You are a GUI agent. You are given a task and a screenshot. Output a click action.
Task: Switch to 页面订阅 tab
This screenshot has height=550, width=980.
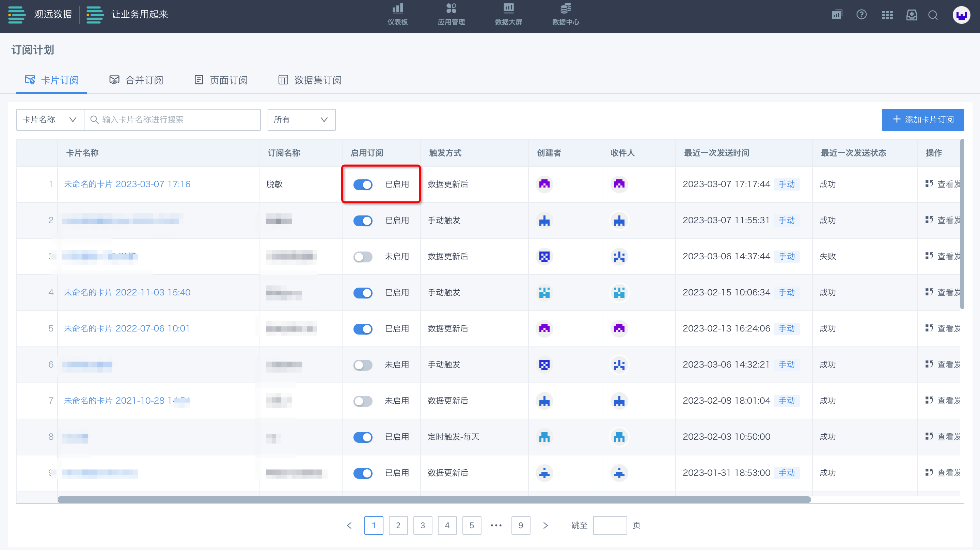(x=221, y=80)
